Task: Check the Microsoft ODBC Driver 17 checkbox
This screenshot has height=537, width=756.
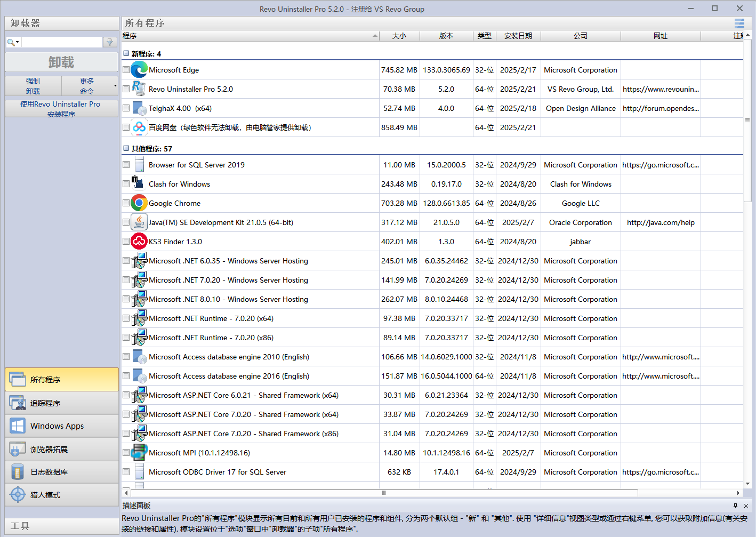Action: pos(126,472)
